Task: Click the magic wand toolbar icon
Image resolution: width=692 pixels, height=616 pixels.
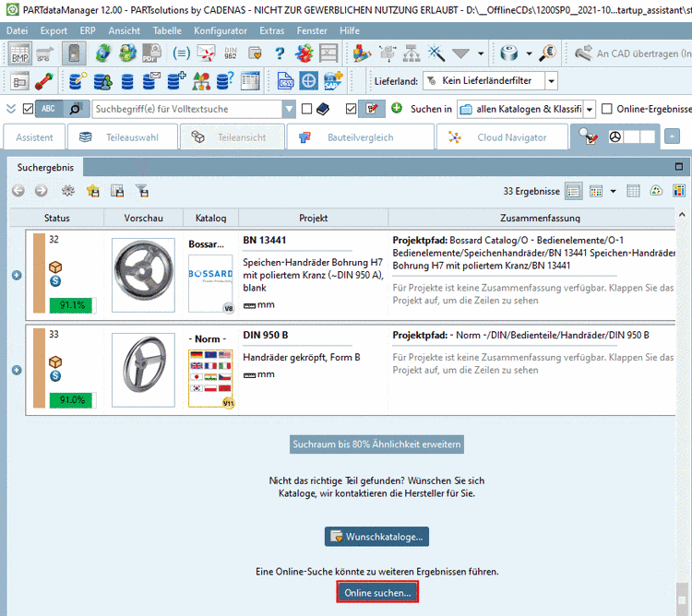Action: point(436,53)
